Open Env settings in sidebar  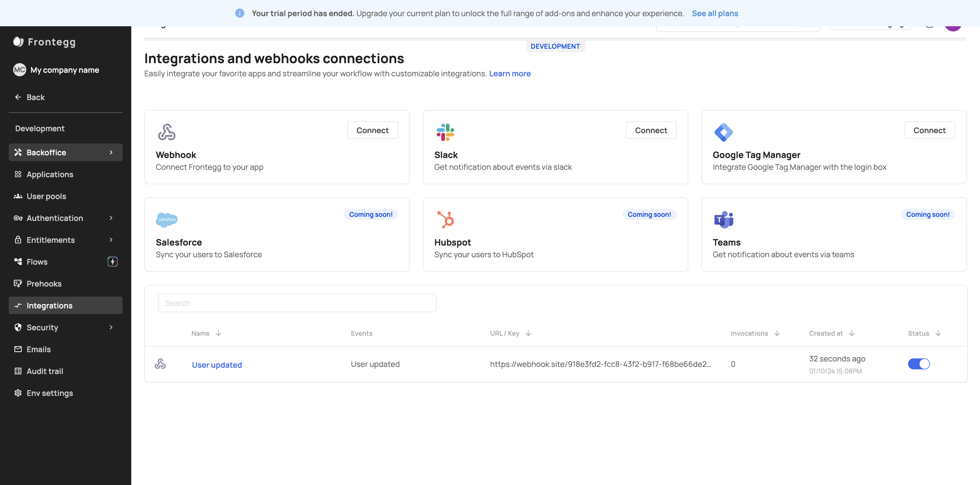(x=65, y=393)
